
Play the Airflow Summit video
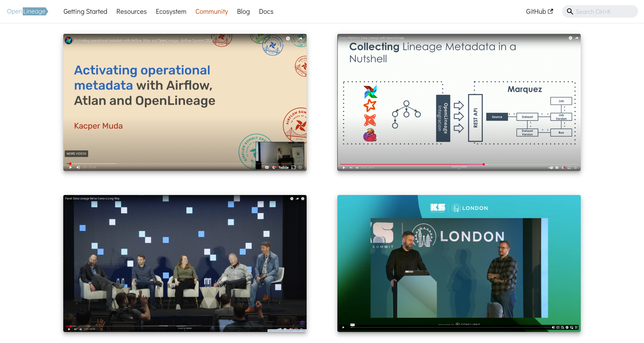click(71, 167)
